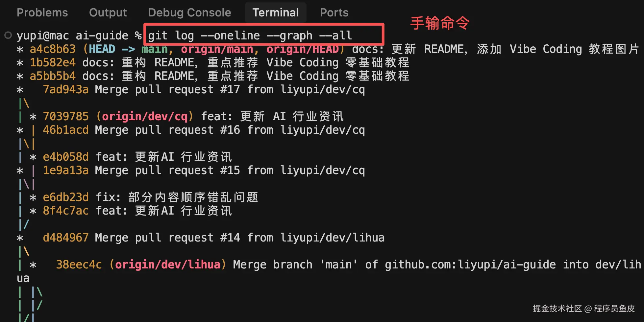Click the origin/main branch label

pyautogui.click(x=217, y=49)
